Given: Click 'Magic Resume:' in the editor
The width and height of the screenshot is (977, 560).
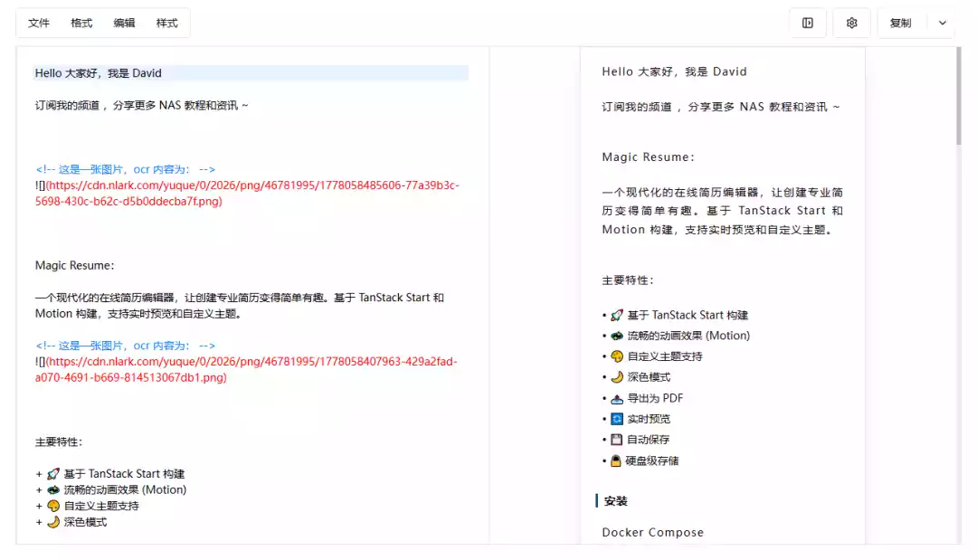Looking at the screenshot, I should [x=75, y=265].
